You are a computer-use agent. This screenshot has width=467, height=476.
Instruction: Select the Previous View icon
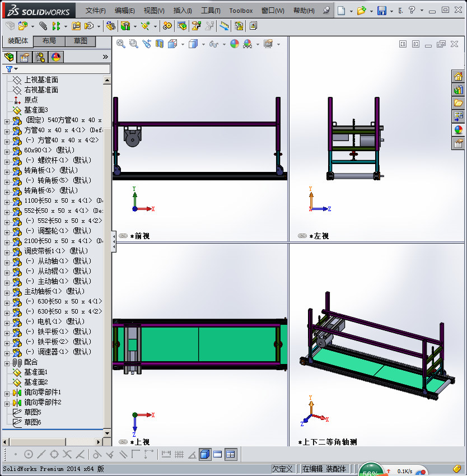tap(147, 44)
